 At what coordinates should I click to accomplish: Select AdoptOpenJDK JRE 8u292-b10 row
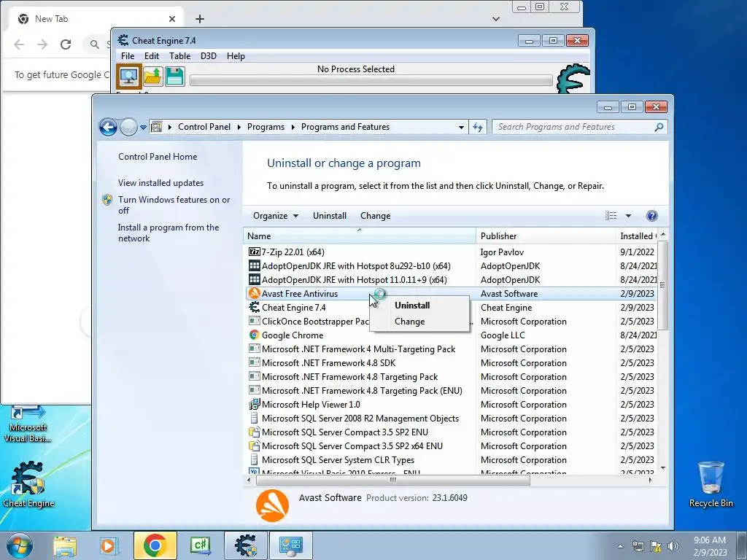click(451, 265)
